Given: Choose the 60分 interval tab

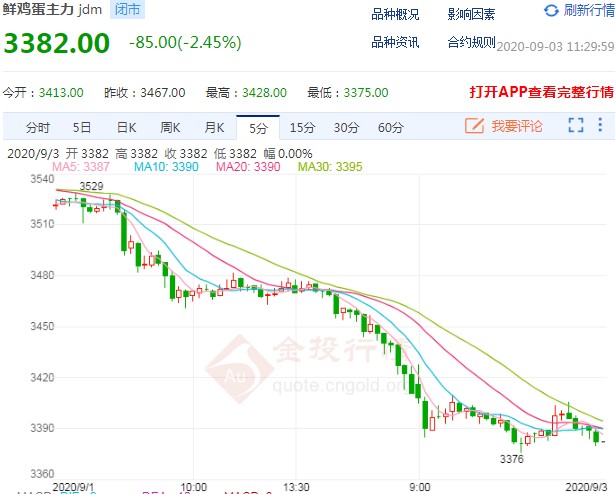Looking at the screenshot, I should 390,127.
